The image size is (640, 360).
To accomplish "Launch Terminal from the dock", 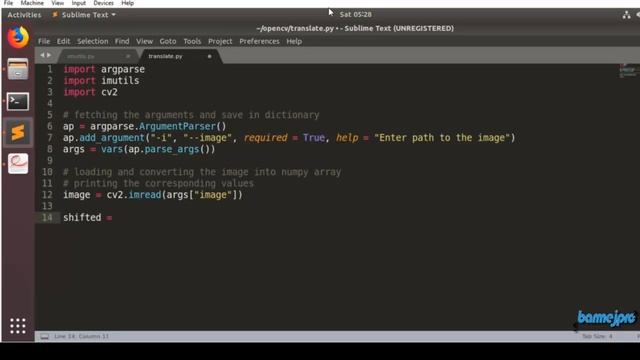I will (18, 101).
